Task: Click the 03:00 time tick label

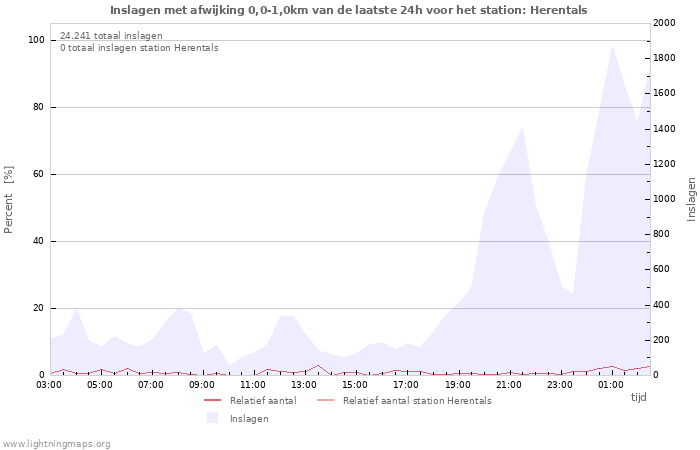Action: [49, 385]
